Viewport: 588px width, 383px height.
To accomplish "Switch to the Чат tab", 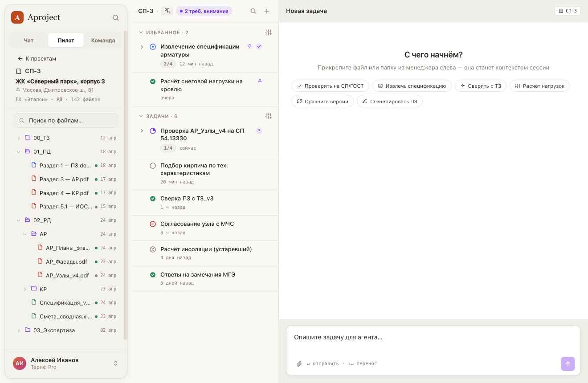I will 29,40.
